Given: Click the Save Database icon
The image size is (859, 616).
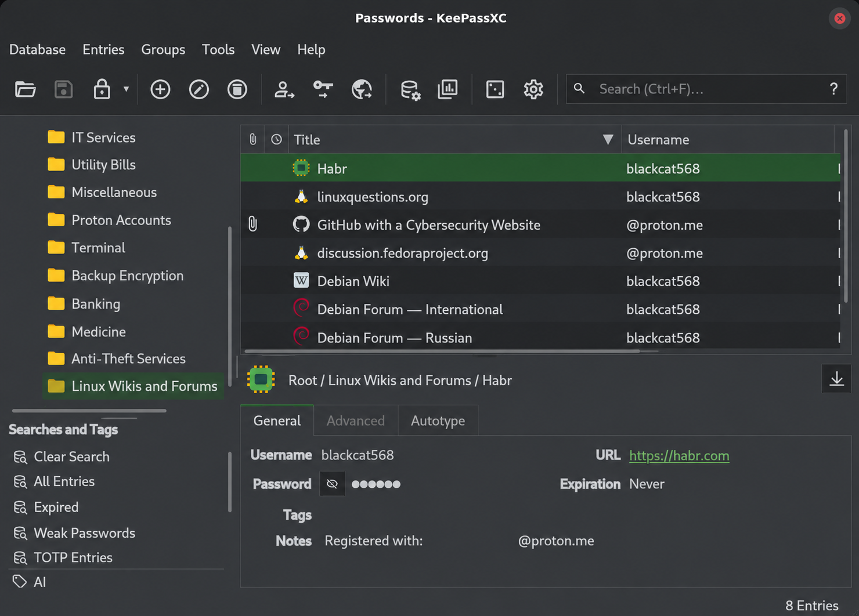Looking at the screenshot, I should (63, 89).
